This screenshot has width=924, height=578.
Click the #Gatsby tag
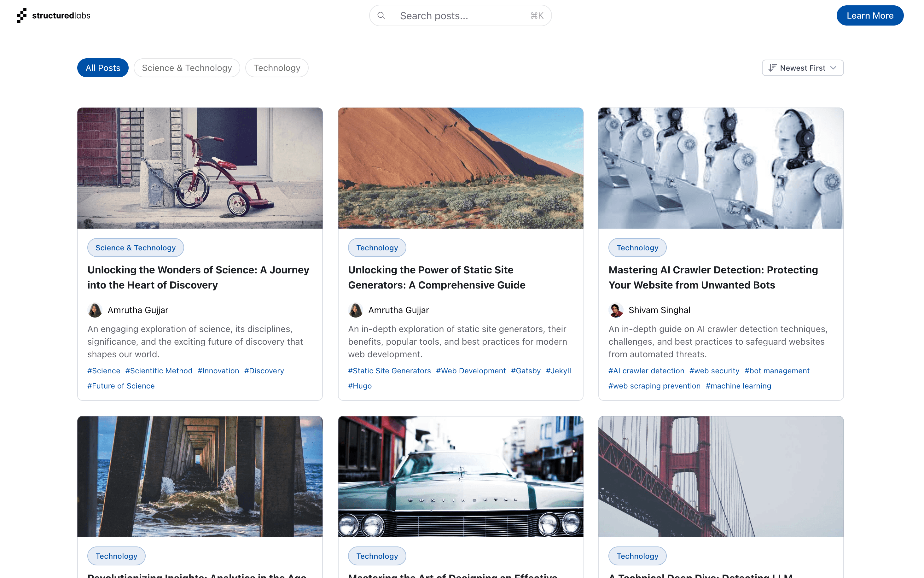[x=526, y=371]
